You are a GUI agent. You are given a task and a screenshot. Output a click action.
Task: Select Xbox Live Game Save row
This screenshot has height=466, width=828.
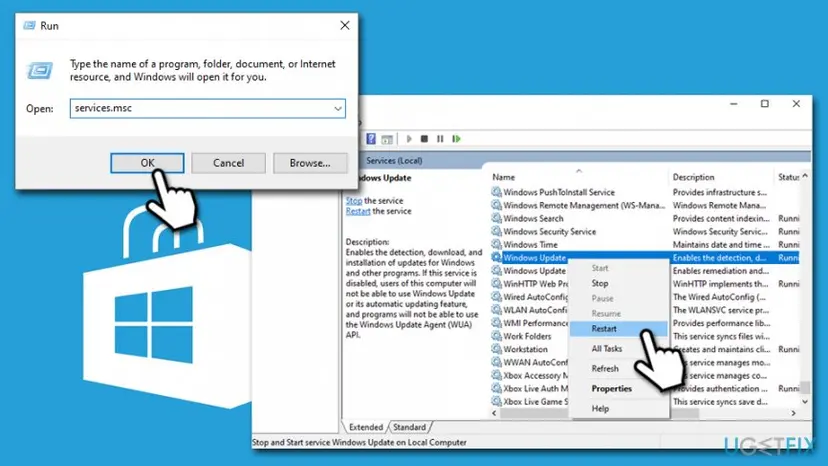[x=530, y=402]
